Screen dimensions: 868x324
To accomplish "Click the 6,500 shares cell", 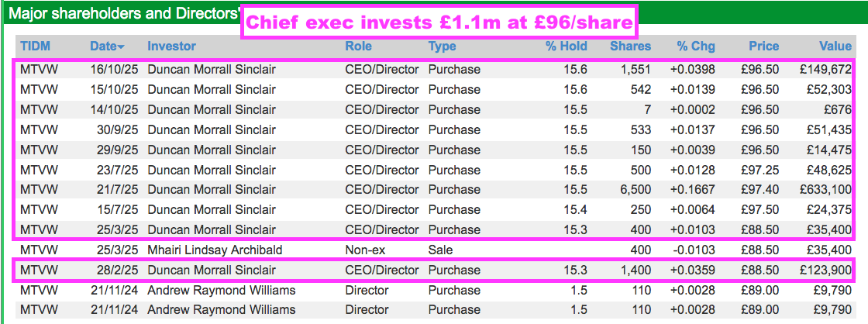I will (635, 189).
